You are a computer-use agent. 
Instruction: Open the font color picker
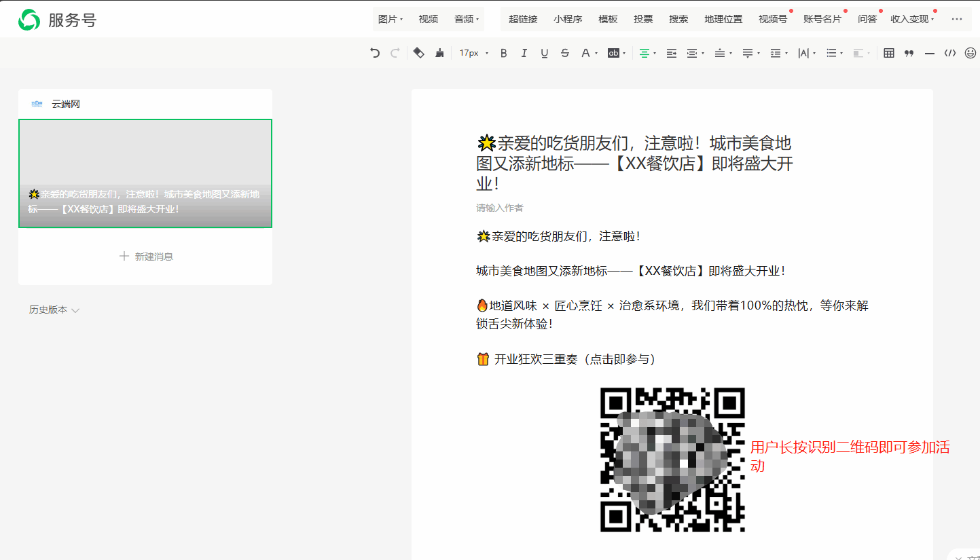(589, 53)
